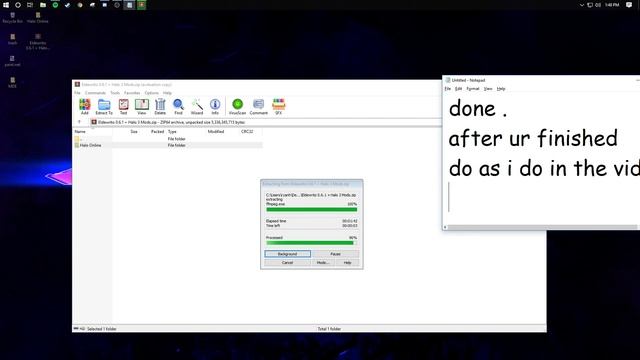Click the Extract To toolbar icon
The height and width of the screenshot is (360, 640).
(x=104, y=106)
